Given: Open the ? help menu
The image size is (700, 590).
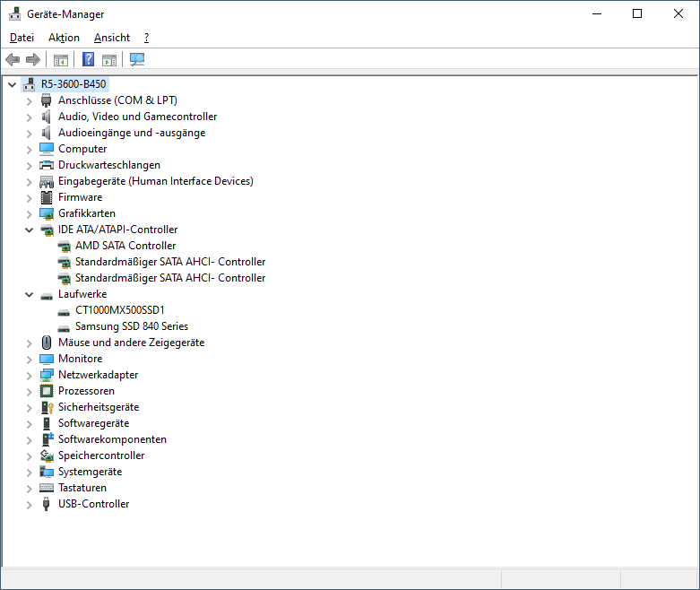Looking at the screenshot, I should (x=146, y=38).
